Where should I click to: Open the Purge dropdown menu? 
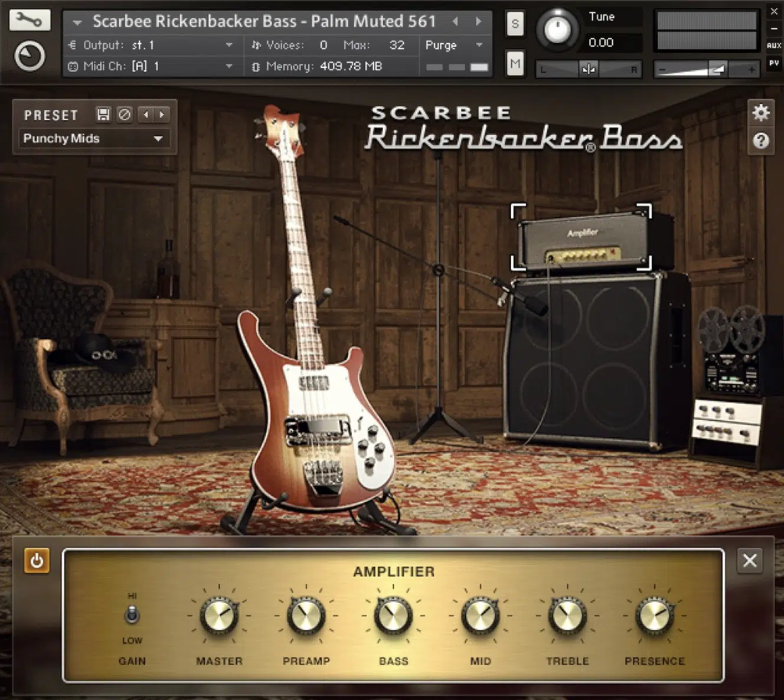[454, 45]
